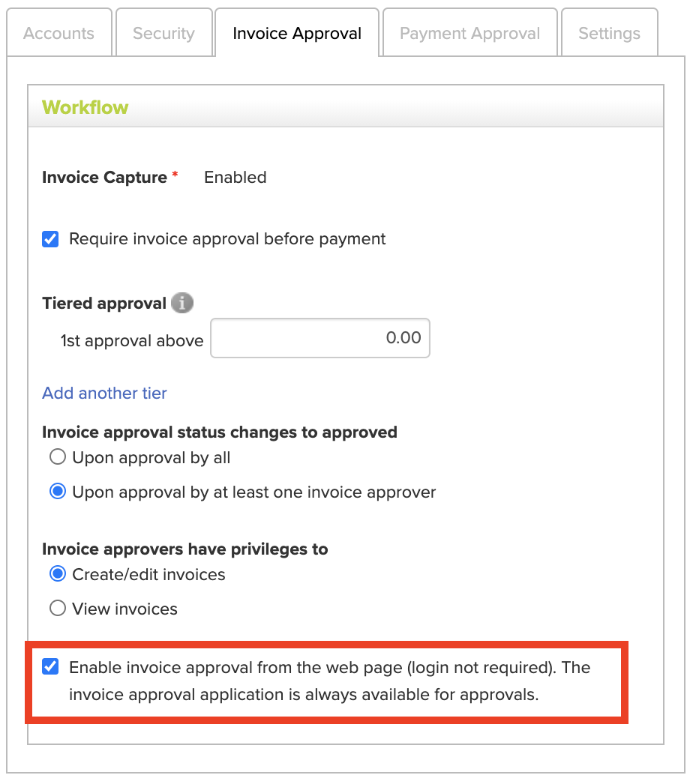Open the Security tab
The image size is (693, 784).
(164, 32)
